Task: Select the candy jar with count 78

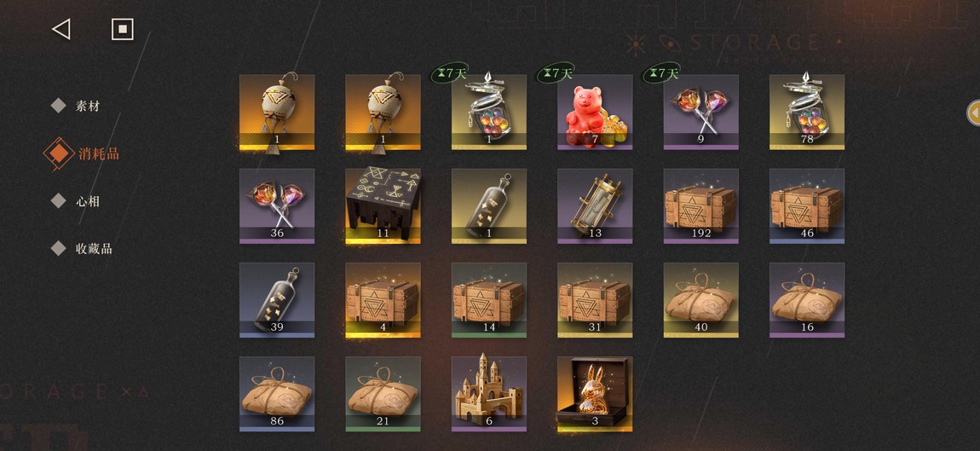Action: (807, 113)
